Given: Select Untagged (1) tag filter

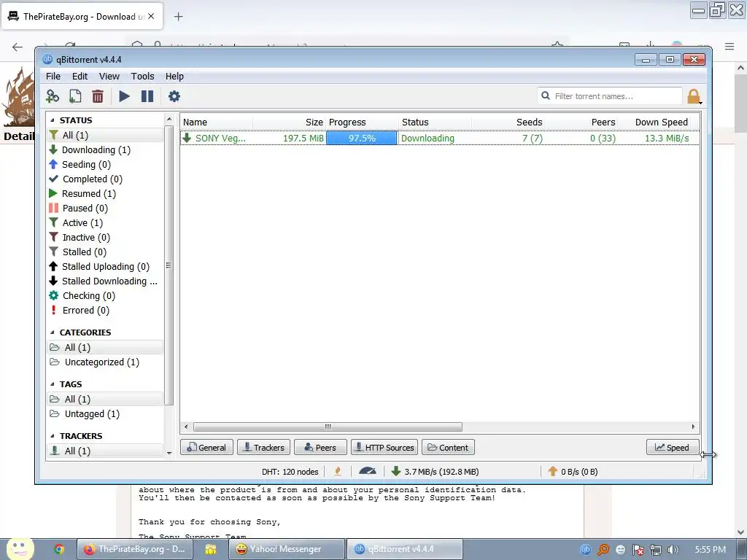Looking at the screenshot, I should (105, 414).
